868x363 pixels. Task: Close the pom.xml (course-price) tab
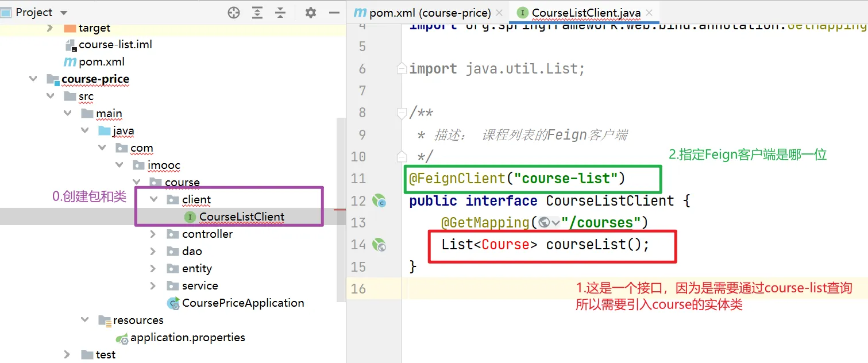(499, 13)
